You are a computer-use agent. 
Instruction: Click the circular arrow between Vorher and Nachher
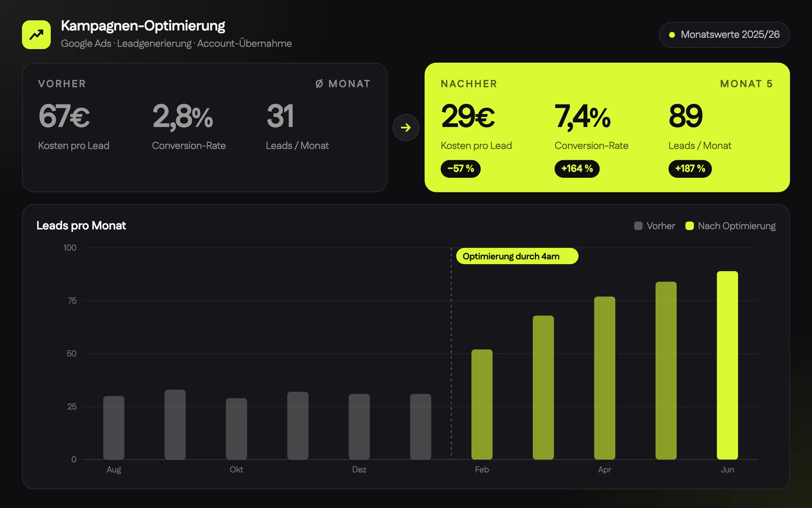[x=406, y=127]
